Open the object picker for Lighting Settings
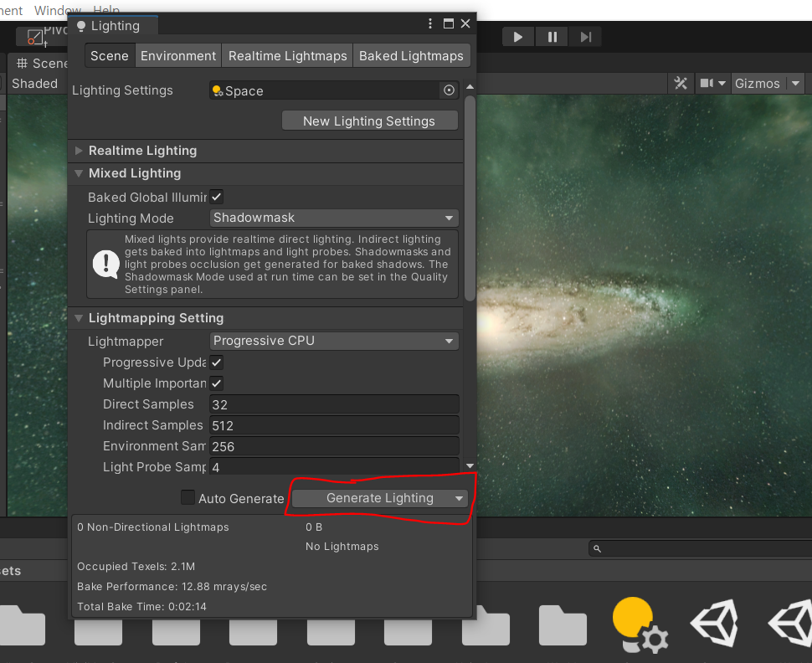Image resolution: width=812 pixels, height=663 pixels. [449, 90]
